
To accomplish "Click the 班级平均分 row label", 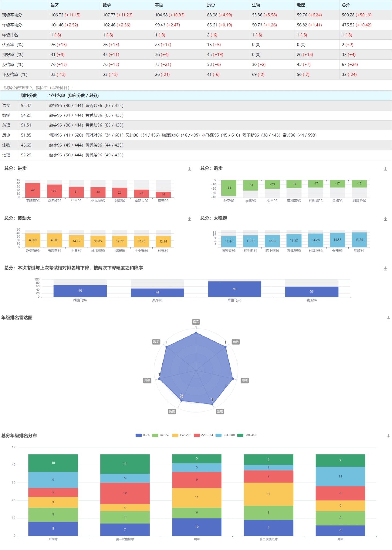I will [x=12, y=15].
